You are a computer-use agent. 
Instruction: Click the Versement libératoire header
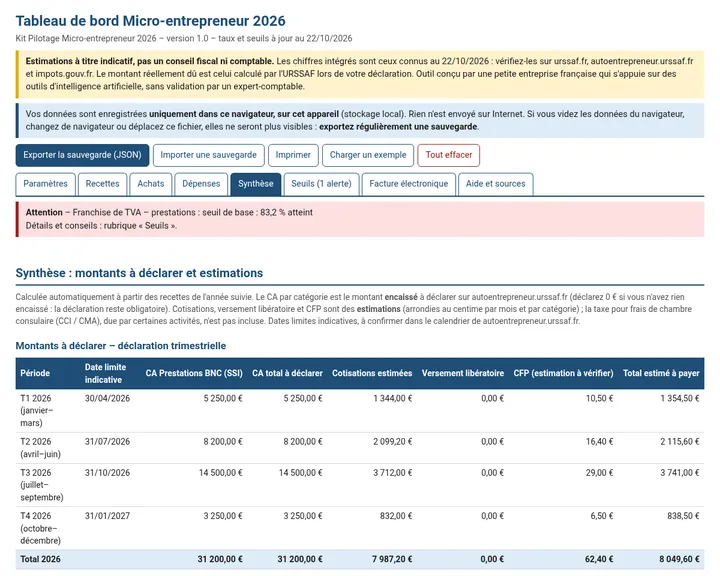point(463,373)
